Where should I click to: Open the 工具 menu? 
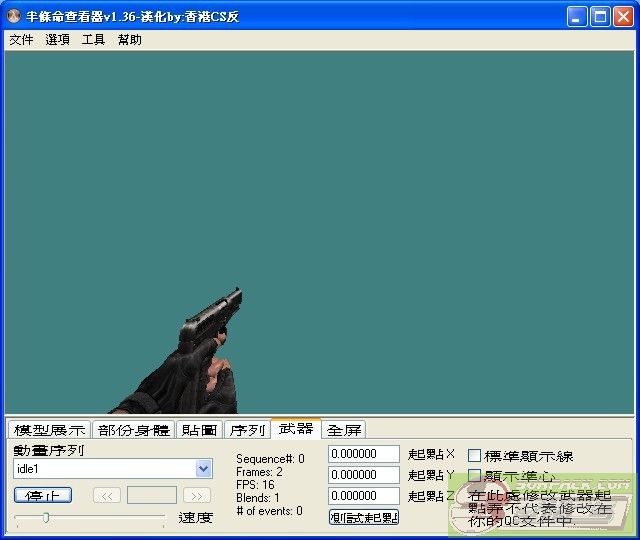click(93, 40)
